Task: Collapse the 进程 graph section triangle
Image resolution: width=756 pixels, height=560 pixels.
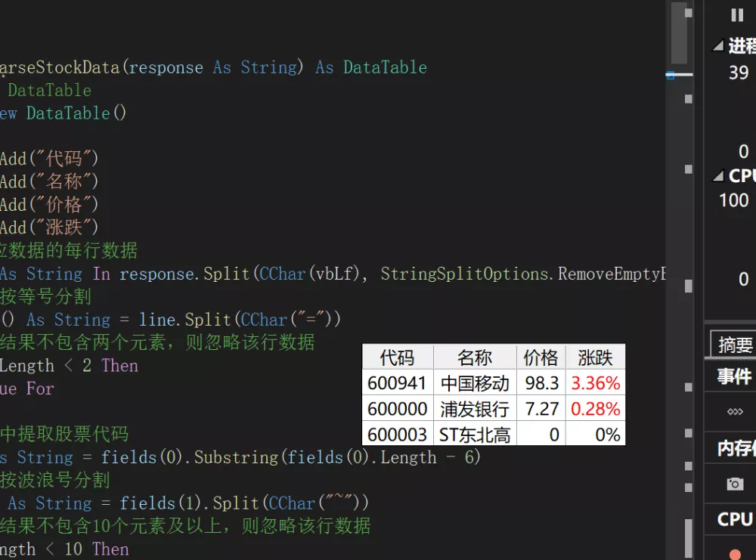Action: tap(718, 46)
